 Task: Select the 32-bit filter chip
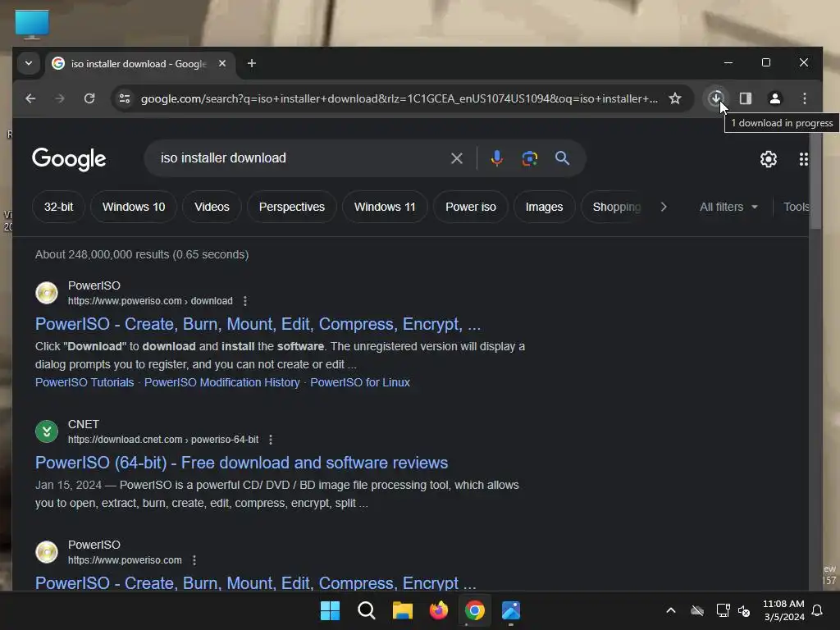coord(58,207)
